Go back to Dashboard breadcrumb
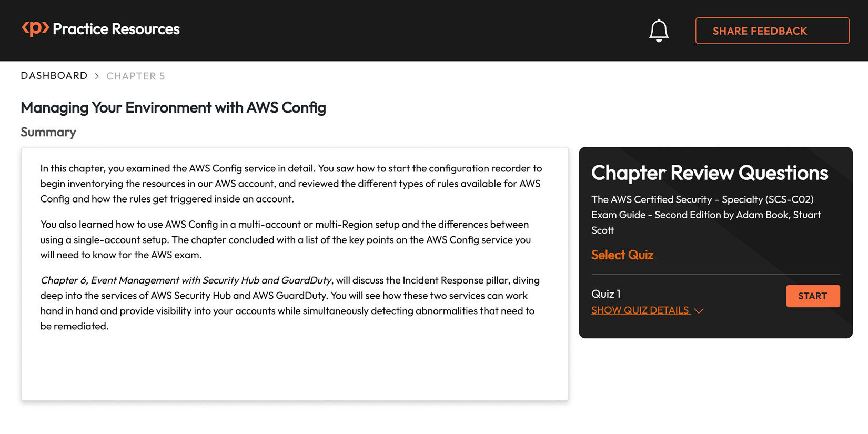The image size is (868, 434). pos(54,76)
